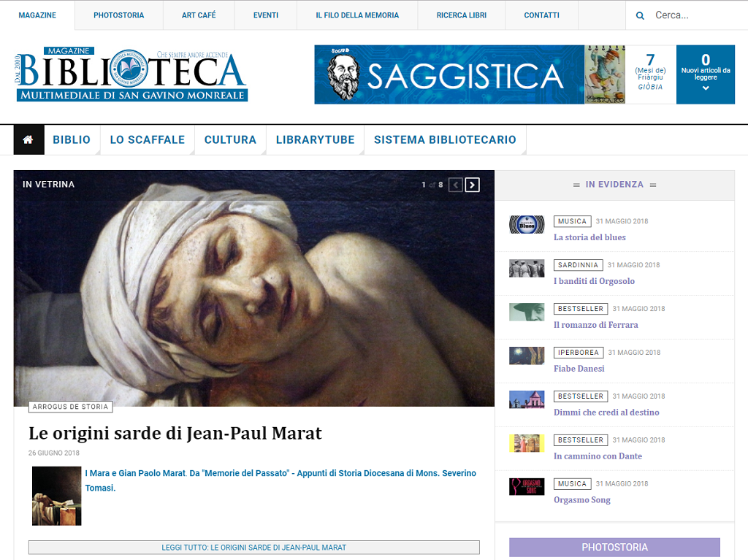Click the Fiabe Danesi thumbnail
748x560 pixels.
527,356
